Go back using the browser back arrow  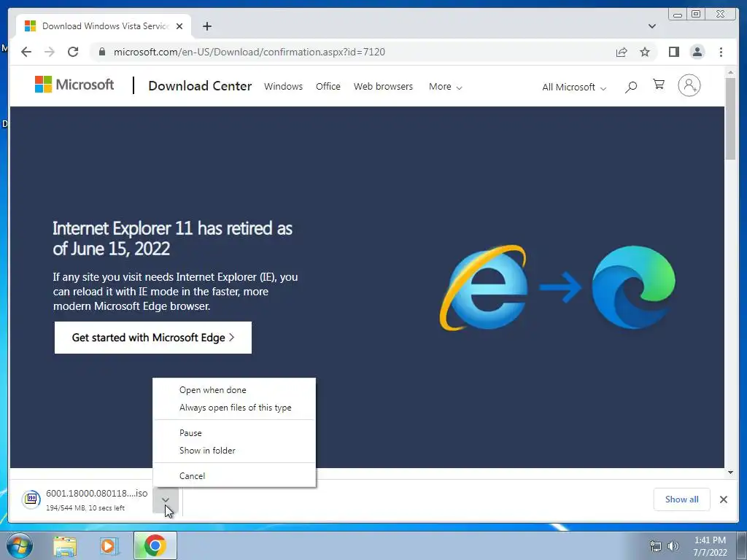point(26,52)
